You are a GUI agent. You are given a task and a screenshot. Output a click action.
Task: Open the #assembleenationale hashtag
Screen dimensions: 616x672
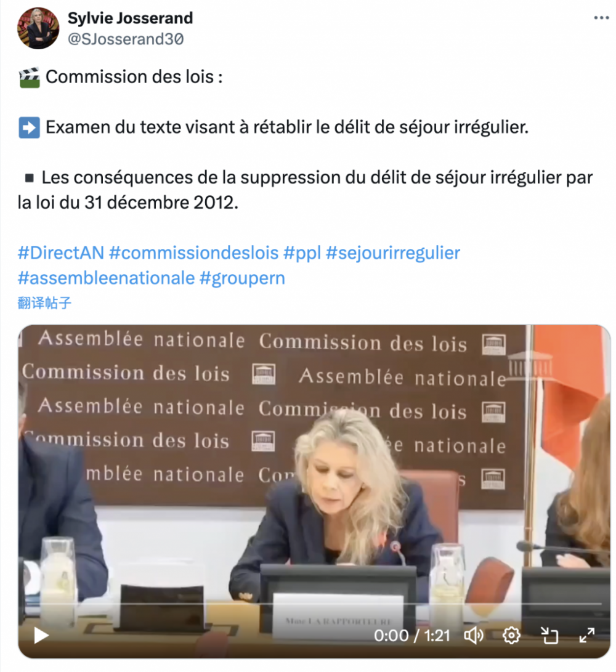(x=107, y=278)
